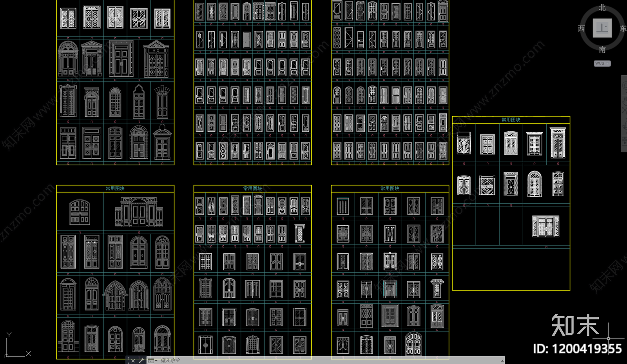This screenshot has width=627, height=364.
Task: Click the ViewCube top face 上
Action: coord(602,28)
